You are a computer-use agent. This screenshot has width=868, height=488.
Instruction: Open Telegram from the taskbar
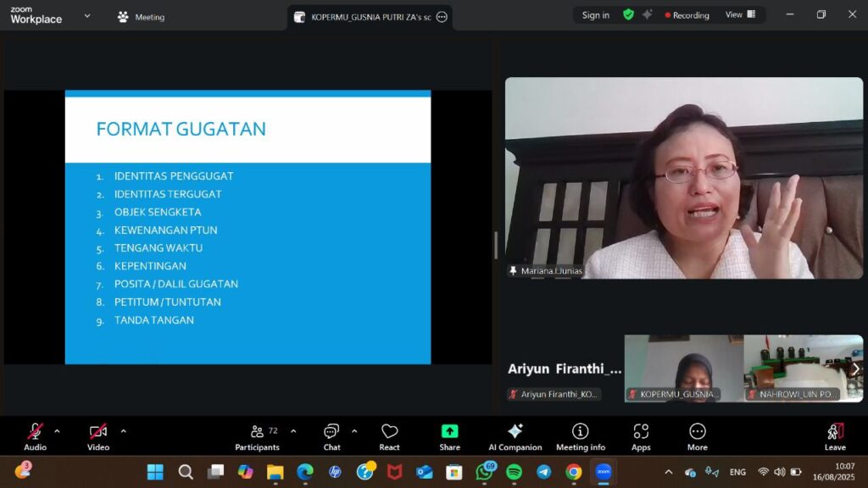544,472
